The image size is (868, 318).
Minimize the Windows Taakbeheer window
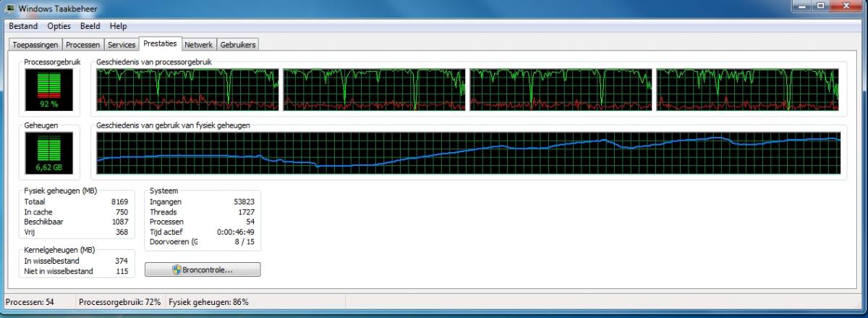tap(801, 7)
